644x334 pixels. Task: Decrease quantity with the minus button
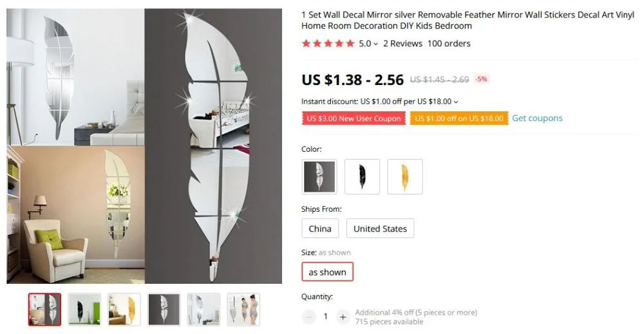coord(309,317)
